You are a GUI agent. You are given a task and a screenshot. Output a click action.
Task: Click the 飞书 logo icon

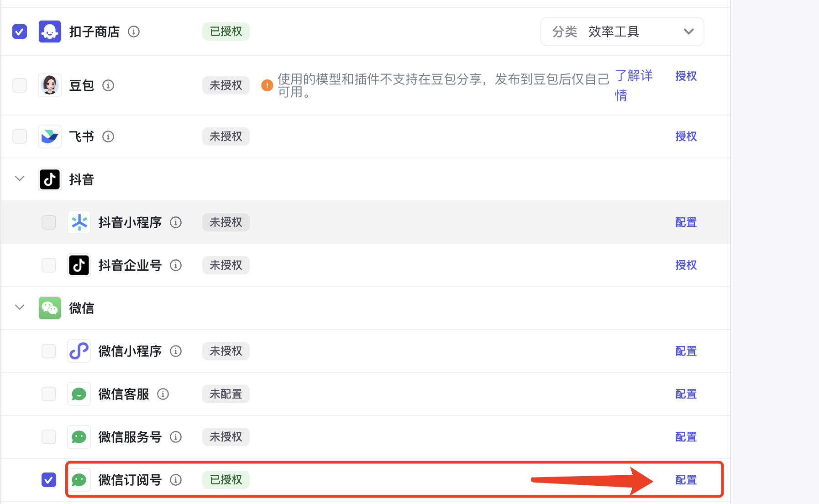[50, 136]
